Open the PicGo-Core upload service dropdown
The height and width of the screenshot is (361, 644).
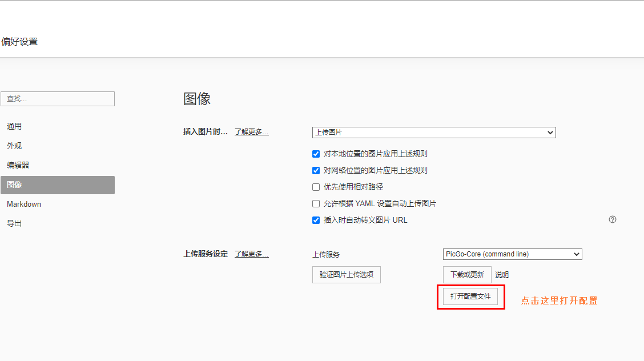tap(512, 254)
